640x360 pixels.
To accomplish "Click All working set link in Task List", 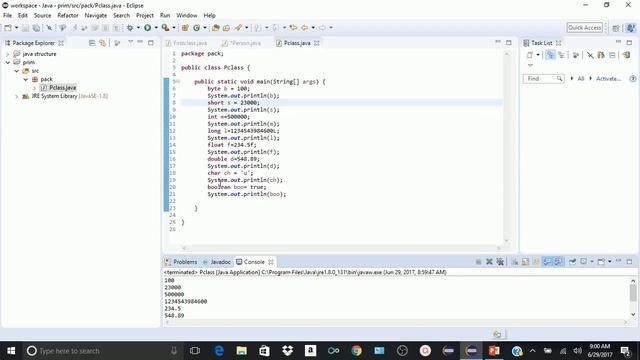I will pos(580,78).
